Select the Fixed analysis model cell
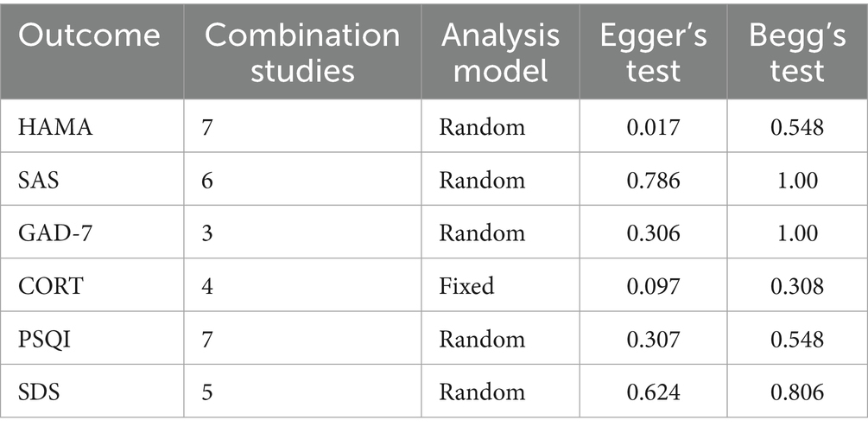Viewport: 868px width, 433px height. (x=466, y=285)
